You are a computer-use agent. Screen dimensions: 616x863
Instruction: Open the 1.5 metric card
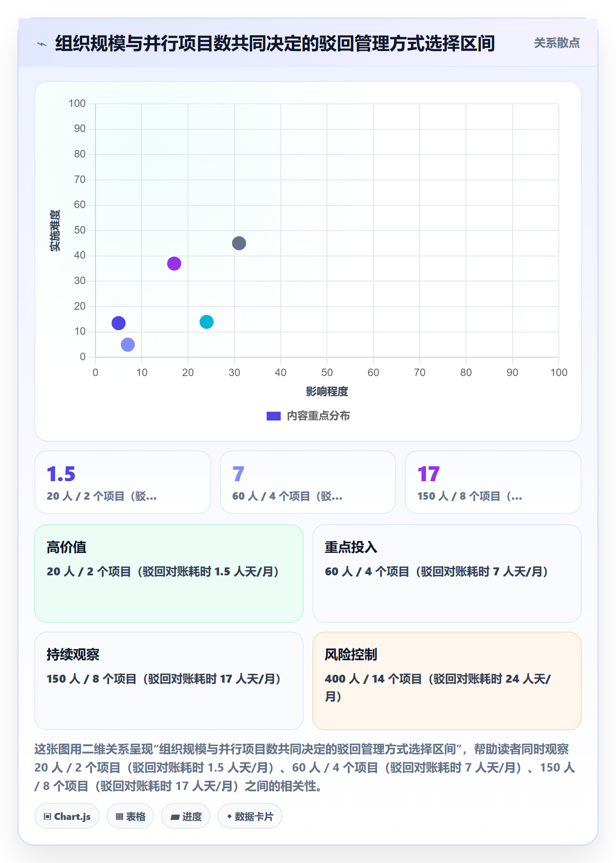point(123,482)
